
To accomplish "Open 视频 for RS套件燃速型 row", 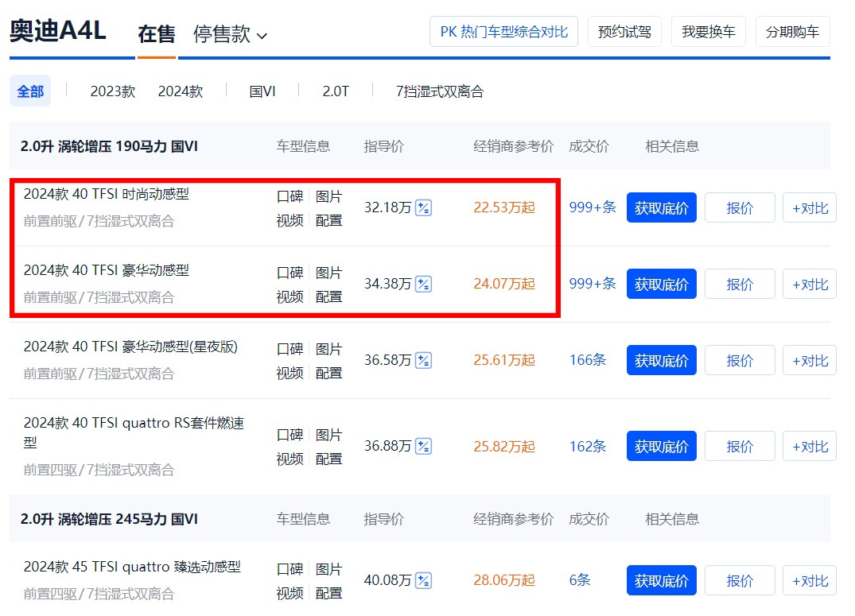I will 290,459.
